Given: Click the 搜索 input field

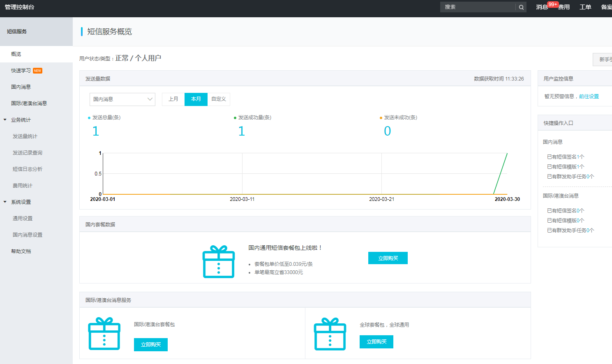Looking at the screenshot, I should (x=478, y=7).
